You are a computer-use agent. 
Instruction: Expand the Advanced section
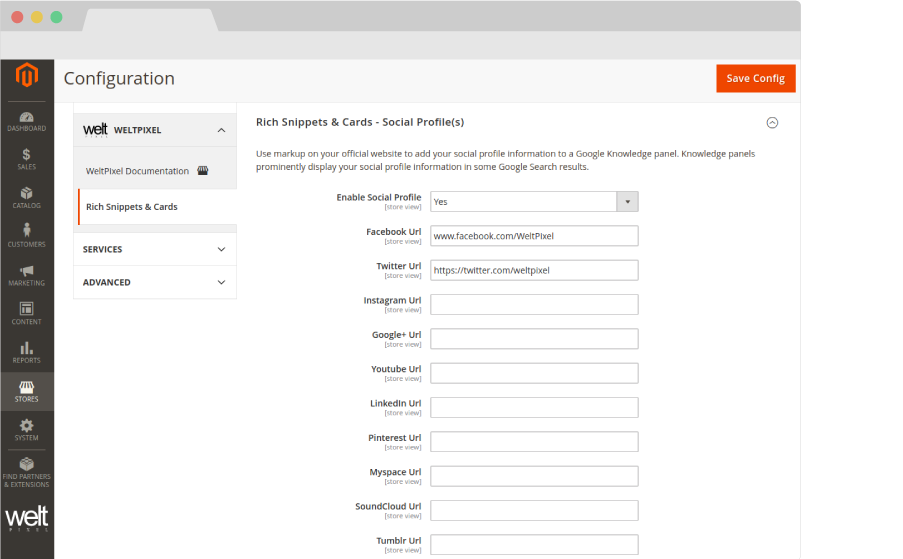[x=221, y=282]
